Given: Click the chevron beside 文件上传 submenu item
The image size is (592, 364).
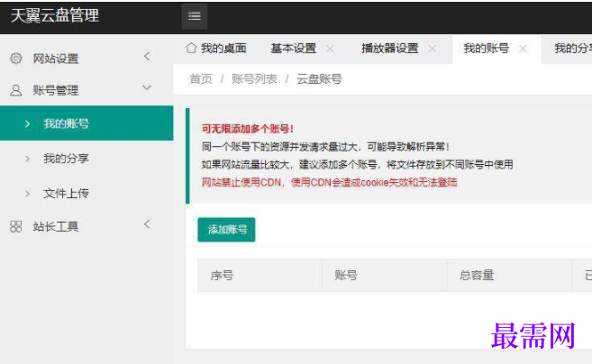Looking at the screenshot, I should [x=27, y=194].
